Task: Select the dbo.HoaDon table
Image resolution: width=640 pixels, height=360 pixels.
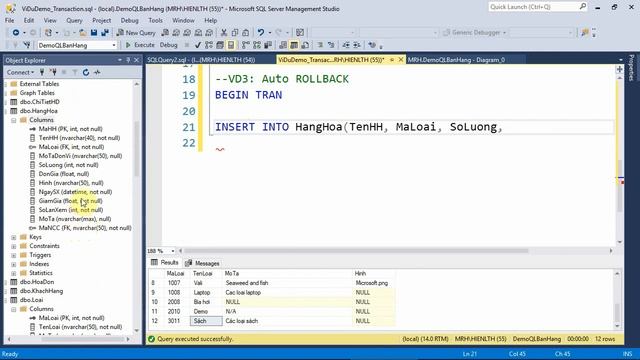Action: click(x=37, y=282)
